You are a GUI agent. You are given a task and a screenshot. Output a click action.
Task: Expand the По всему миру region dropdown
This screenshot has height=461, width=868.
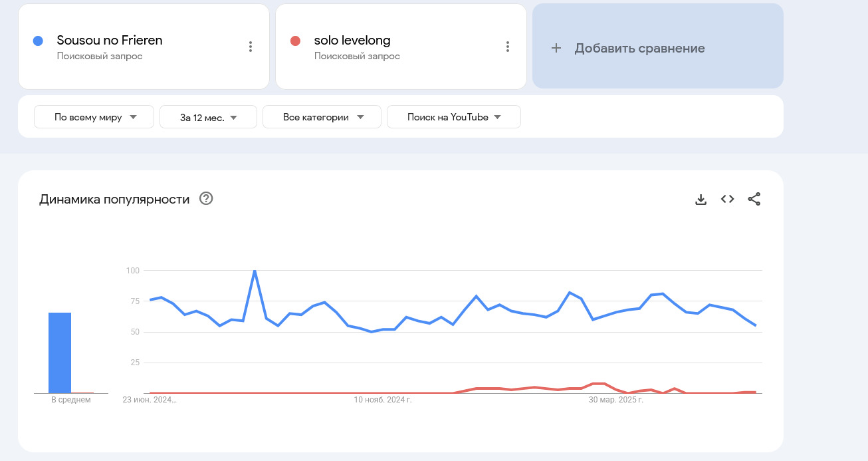point(94,117)
